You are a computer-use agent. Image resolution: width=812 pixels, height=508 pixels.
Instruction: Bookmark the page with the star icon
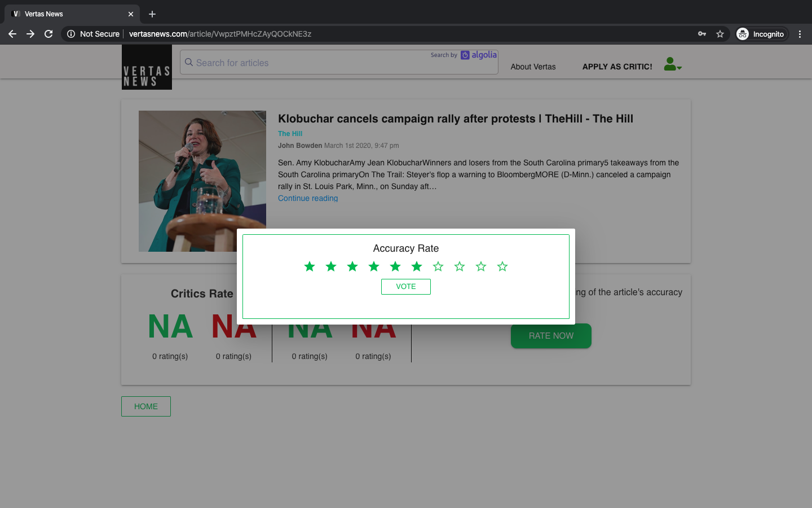click(720, 34)
